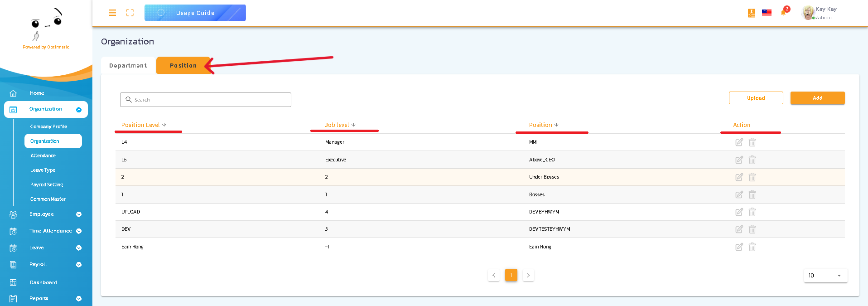Screen dimensions: 868x306
Task: Open the orange user guide book icon
Action: coord(752,13)
